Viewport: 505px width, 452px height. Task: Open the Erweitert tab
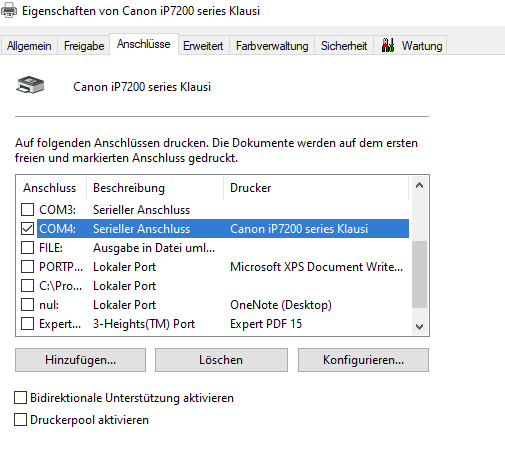coord(203,46)
